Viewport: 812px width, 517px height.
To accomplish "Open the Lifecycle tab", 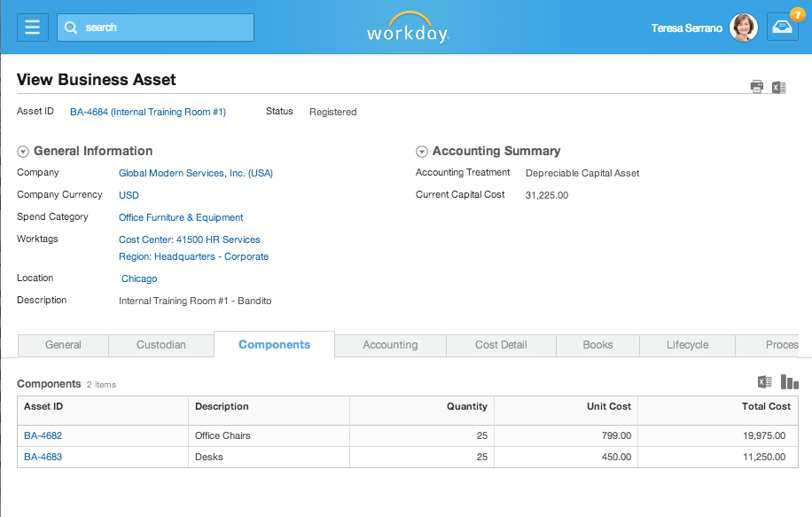I will click(x=687, y=345).
